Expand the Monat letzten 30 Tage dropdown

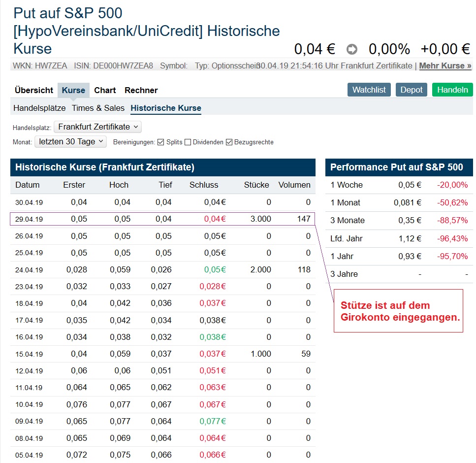point(70,141)
